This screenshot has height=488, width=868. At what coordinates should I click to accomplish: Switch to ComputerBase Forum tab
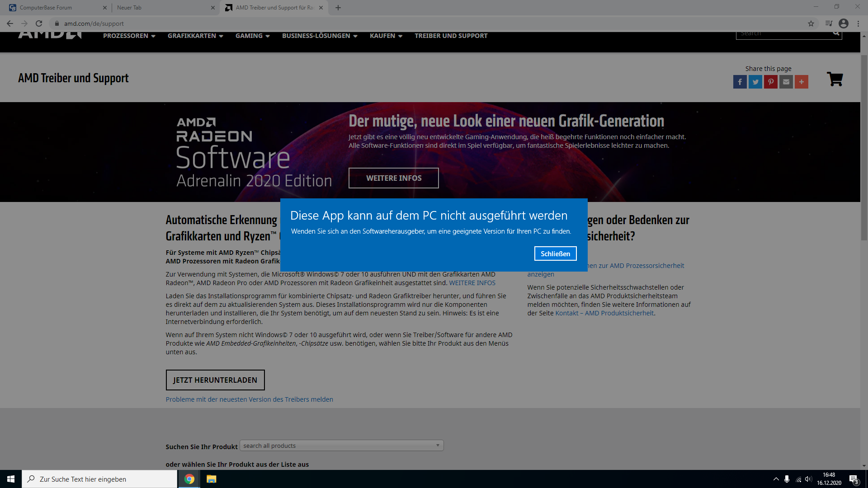pyautogui.click(x=54, y=8)
